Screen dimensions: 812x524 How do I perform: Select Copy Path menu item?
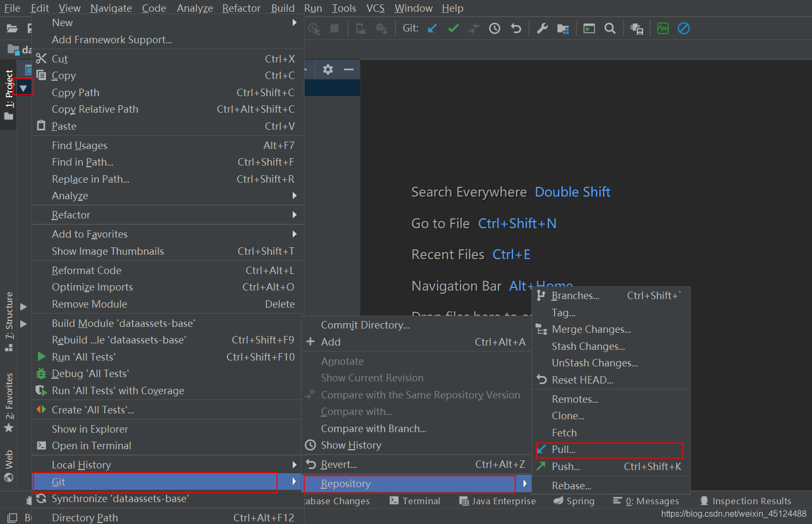click(168, 92)
